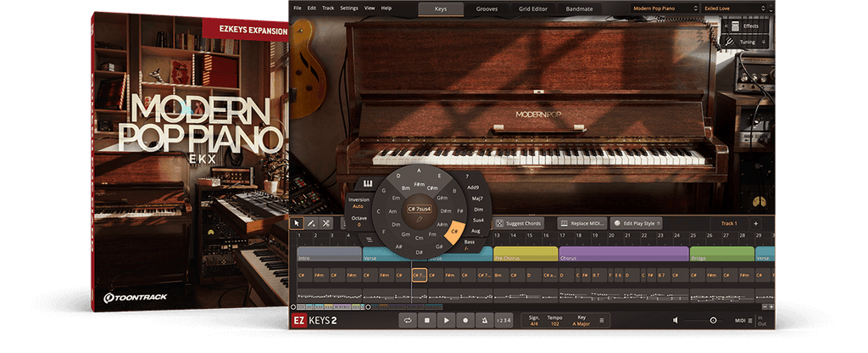The height and width of the screenshot is (353, 868).
Task: Select the Aug chord modifier
Action: [x=475, y=231]
